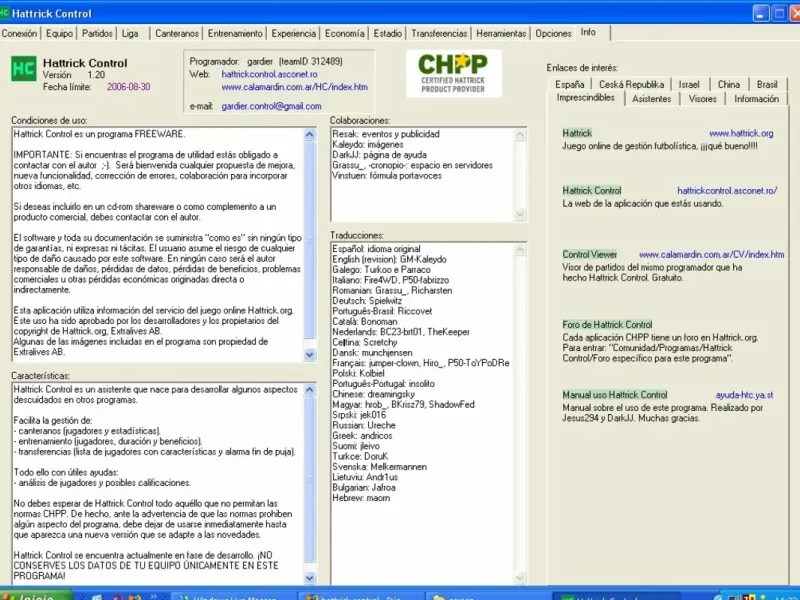
Task: Open the www.calamardin.com.ar/CV/index.htm Control Viewer link
Action: pos(712,255)
